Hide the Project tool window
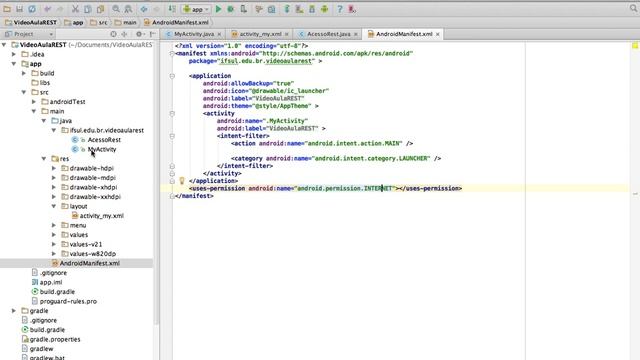Image resolution: width=640 pixels, height=360 pixels. [153, 34]
